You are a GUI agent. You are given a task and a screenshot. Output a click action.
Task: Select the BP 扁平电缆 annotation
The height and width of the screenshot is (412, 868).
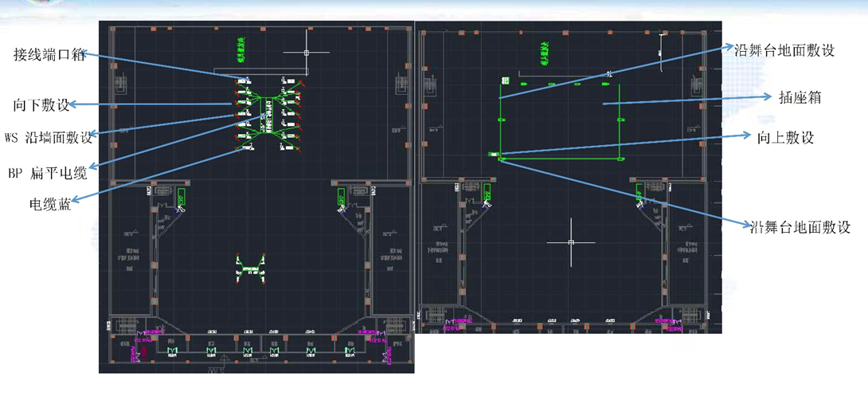(47, 171)
